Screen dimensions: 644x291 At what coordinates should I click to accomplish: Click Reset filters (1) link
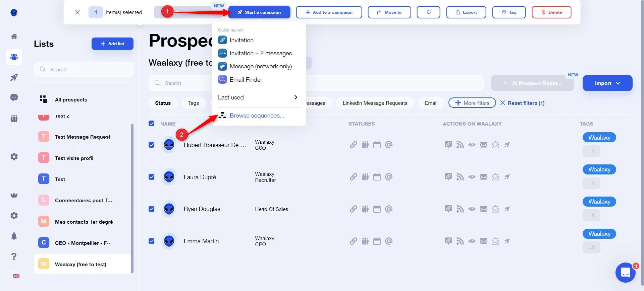522,103
